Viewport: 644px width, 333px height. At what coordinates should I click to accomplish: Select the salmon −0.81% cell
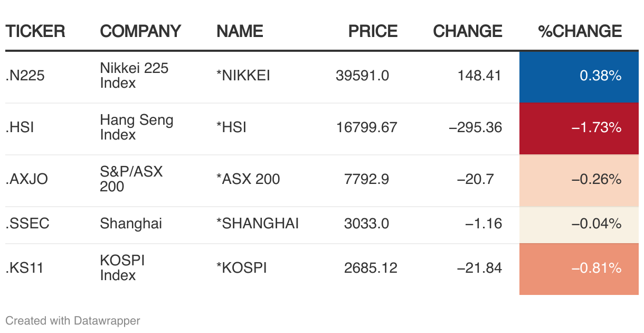579,269
